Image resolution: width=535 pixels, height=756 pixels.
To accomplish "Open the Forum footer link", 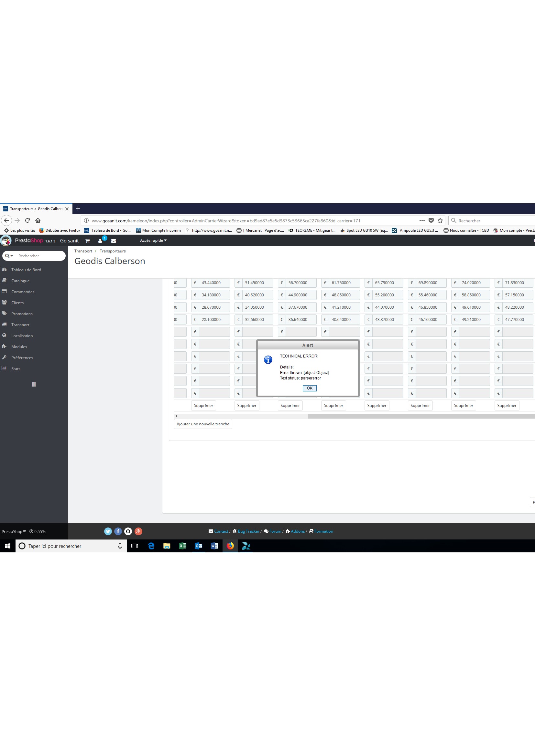I will (x=275, y=531).
